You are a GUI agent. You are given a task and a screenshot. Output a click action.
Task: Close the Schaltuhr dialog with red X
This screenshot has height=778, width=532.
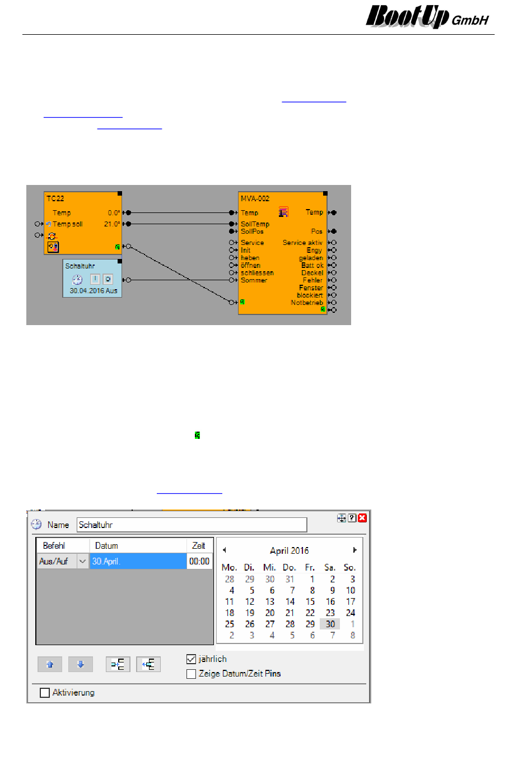pyautogui.click(x=362, y=518)
